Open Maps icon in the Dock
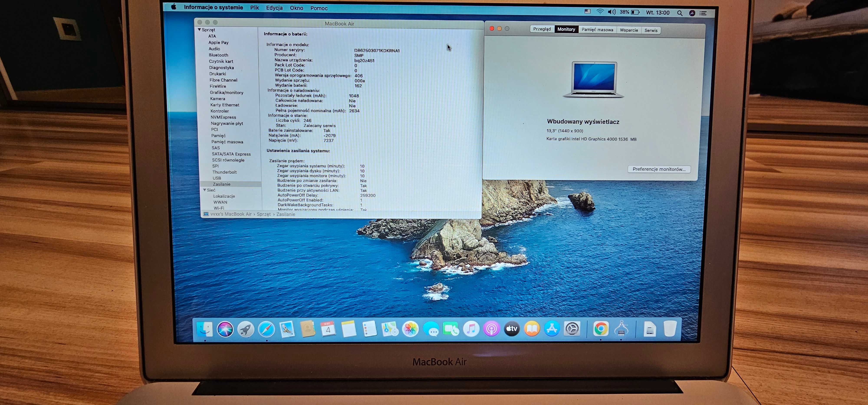 (390, 329)
